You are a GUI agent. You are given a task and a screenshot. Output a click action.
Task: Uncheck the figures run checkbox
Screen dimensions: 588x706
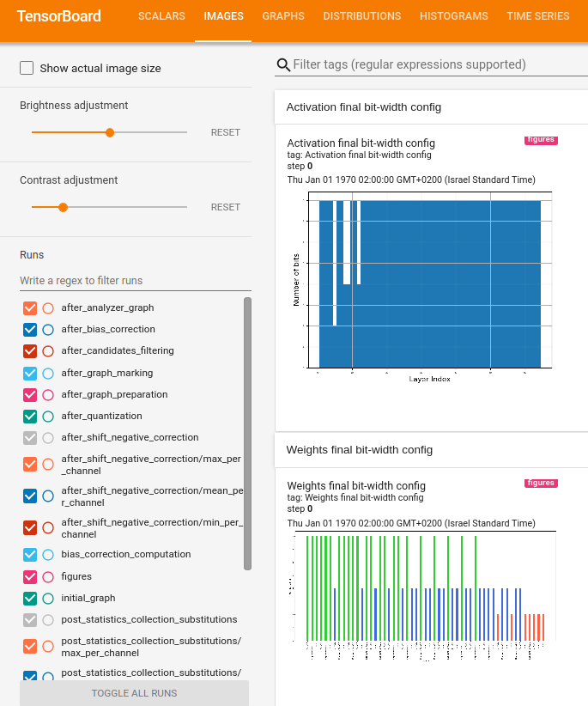(30, 577)
